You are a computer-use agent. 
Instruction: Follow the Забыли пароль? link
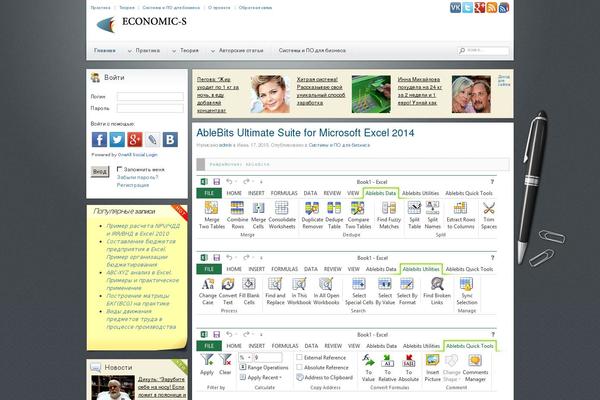(x=137, y=177)
